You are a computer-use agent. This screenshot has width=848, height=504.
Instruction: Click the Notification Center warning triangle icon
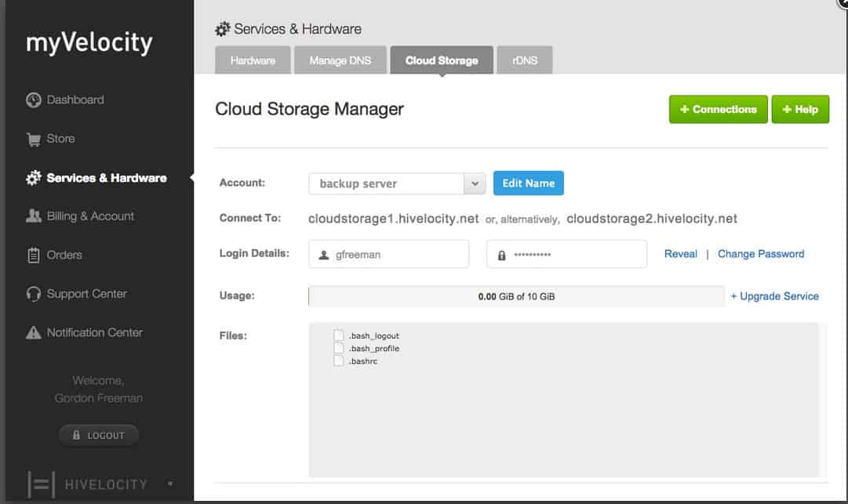point(34,332)
